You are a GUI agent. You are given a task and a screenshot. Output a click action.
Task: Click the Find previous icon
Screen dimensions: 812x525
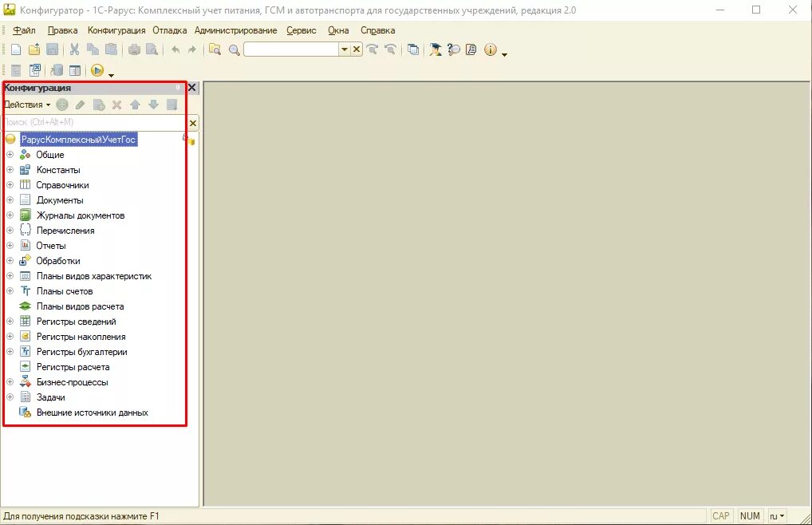(391, 49)
